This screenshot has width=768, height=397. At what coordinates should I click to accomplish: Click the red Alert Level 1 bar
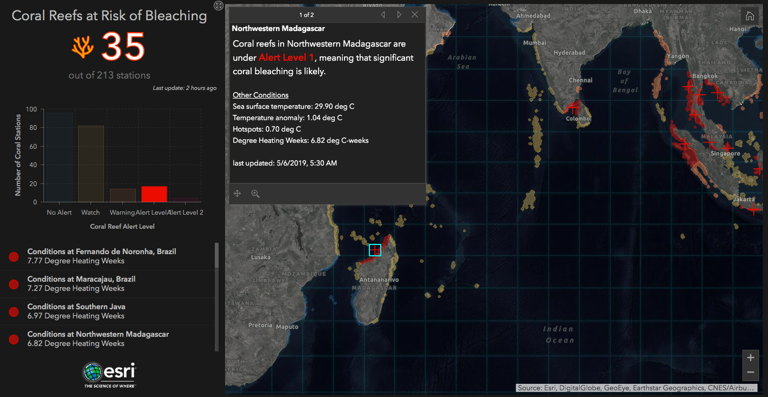coord(154,194)
